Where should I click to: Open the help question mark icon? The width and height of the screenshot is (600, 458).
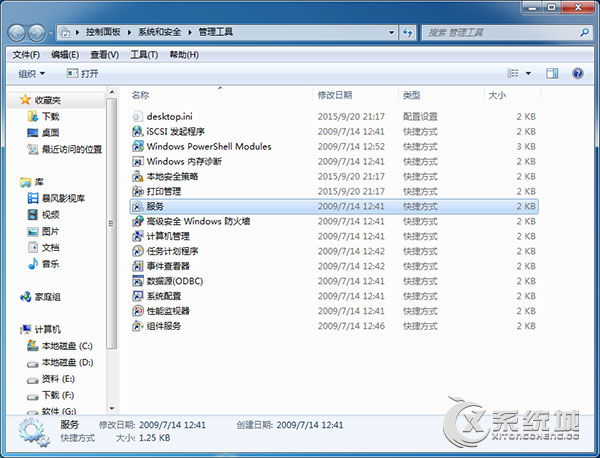point(577,73)
